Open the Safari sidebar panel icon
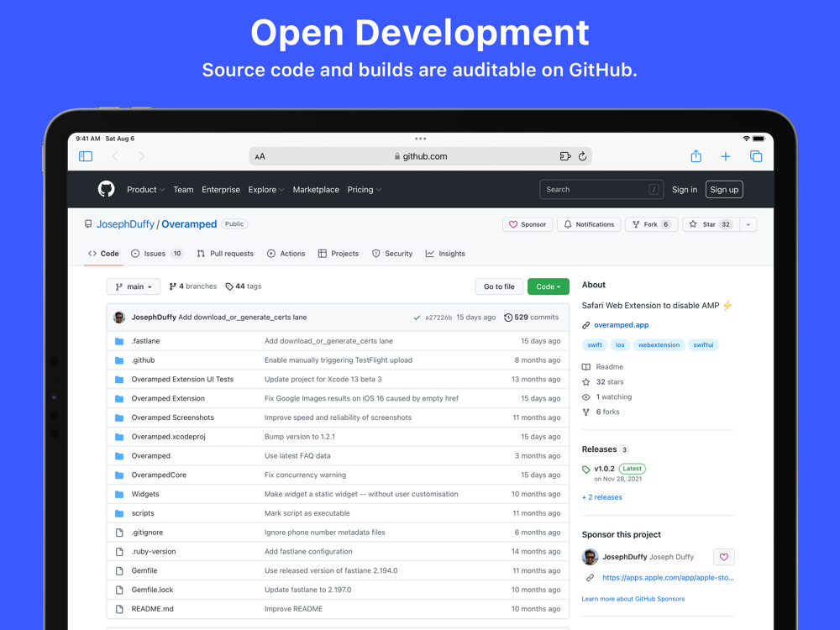 (x=86, y=156)
